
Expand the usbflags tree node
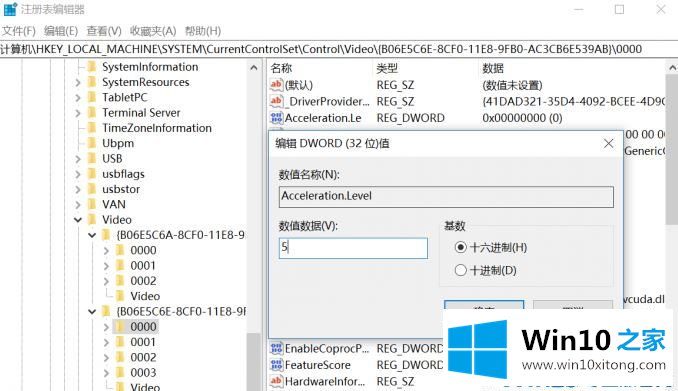78,174
